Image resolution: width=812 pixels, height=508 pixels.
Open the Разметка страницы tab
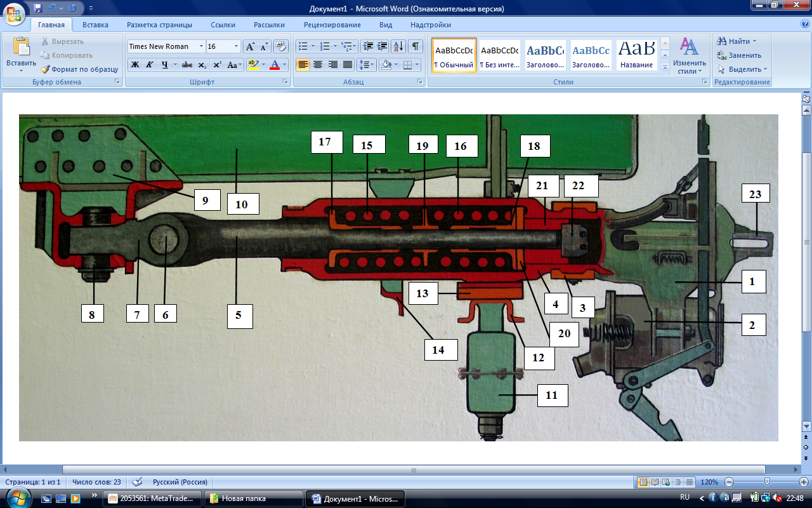pyautogui.click(x=159, y=25)
